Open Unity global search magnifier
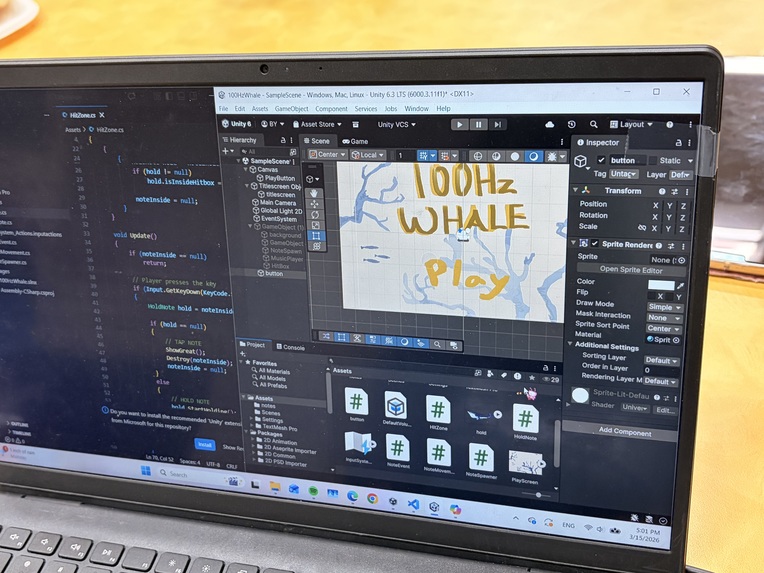 (593, 125)
